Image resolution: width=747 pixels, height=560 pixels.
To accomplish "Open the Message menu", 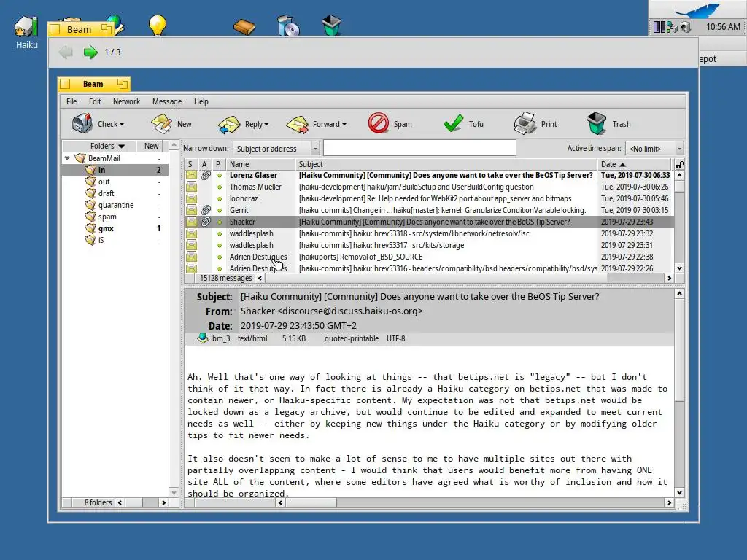I will [167, 101].
